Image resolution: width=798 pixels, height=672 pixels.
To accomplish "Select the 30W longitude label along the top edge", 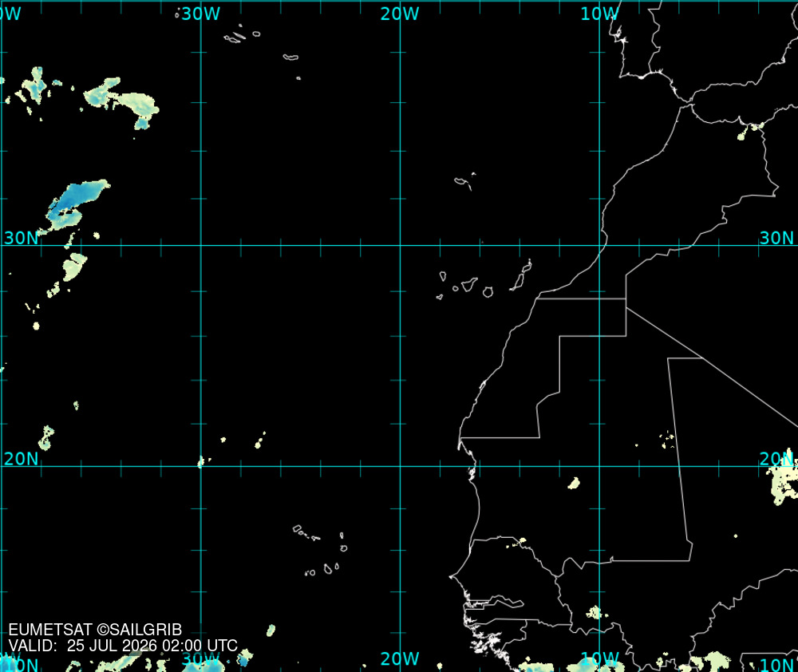I will click(200, 14).
